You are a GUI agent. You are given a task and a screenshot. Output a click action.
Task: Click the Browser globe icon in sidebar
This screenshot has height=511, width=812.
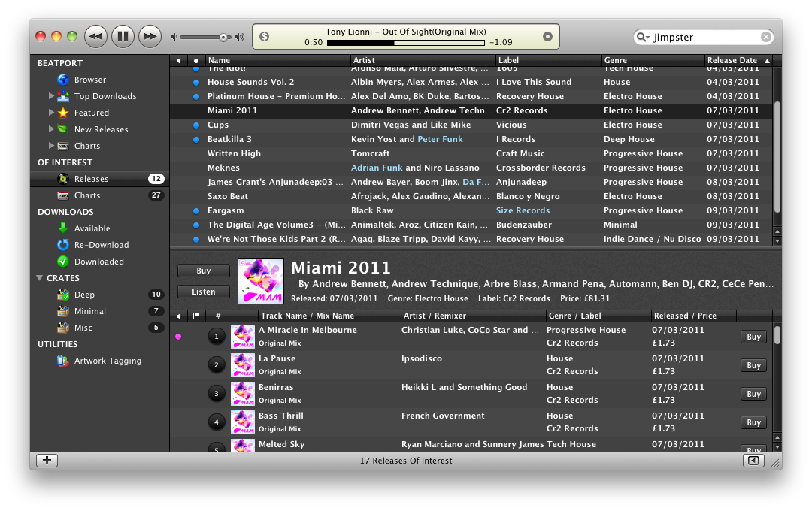click(63, 80)
